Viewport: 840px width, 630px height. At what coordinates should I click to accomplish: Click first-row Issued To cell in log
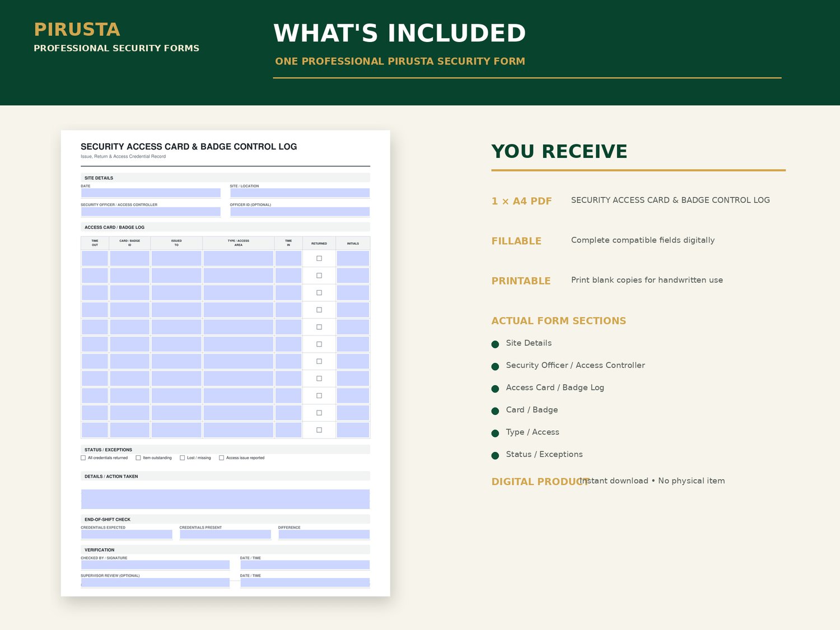(176, 258)
